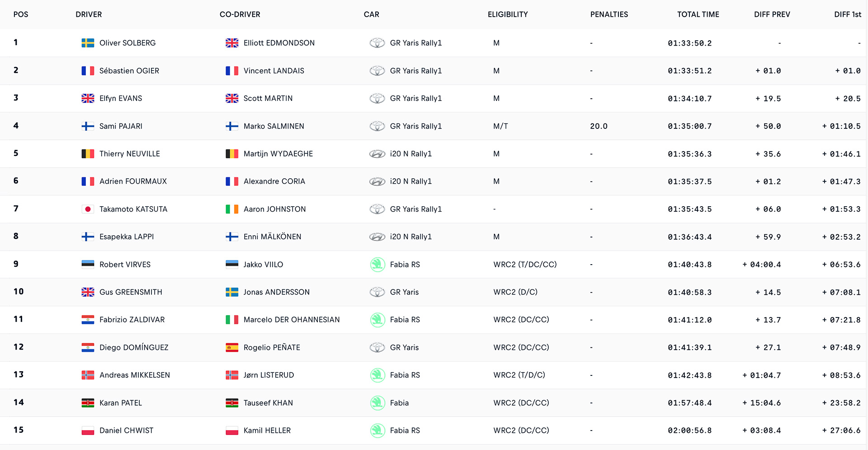The image size is (868, 450).
Task: Open driver Sébastien OGIER's name link
Action: (x=129, y=71)
